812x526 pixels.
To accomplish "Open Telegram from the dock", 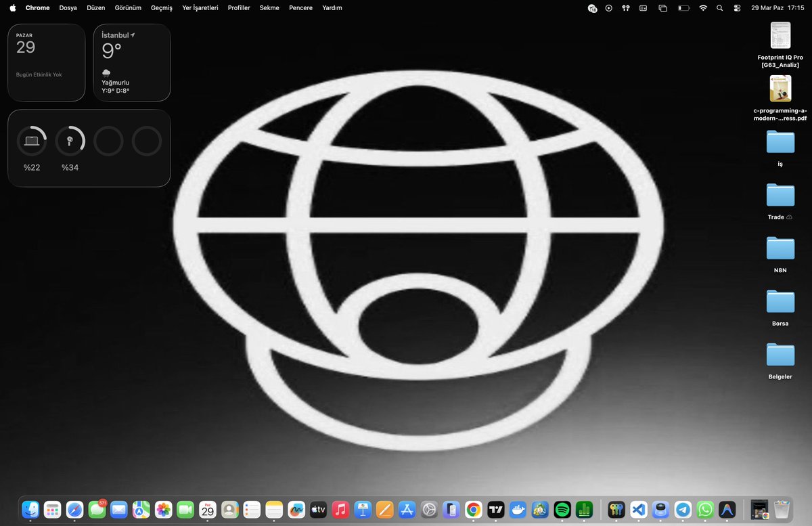I will pyautogui.click(x=683, y=509).
